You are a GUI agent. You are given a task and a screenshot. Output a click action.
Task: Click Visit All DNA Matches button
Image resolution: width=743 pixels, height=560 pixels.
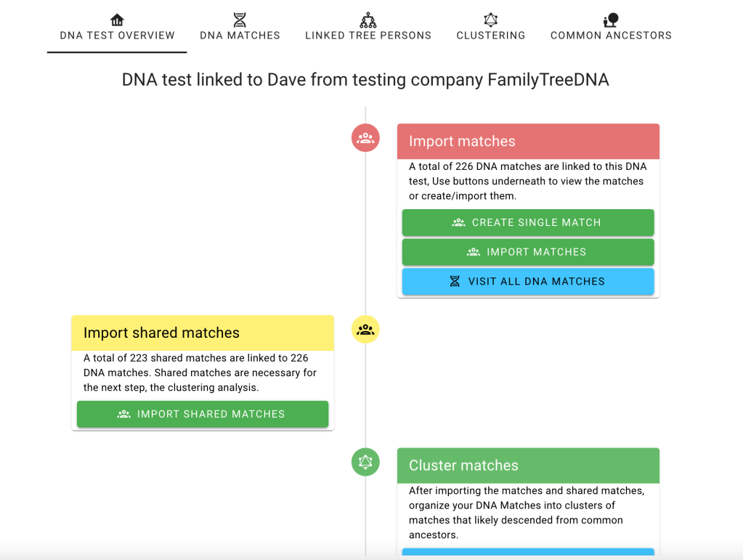[528, 281]
